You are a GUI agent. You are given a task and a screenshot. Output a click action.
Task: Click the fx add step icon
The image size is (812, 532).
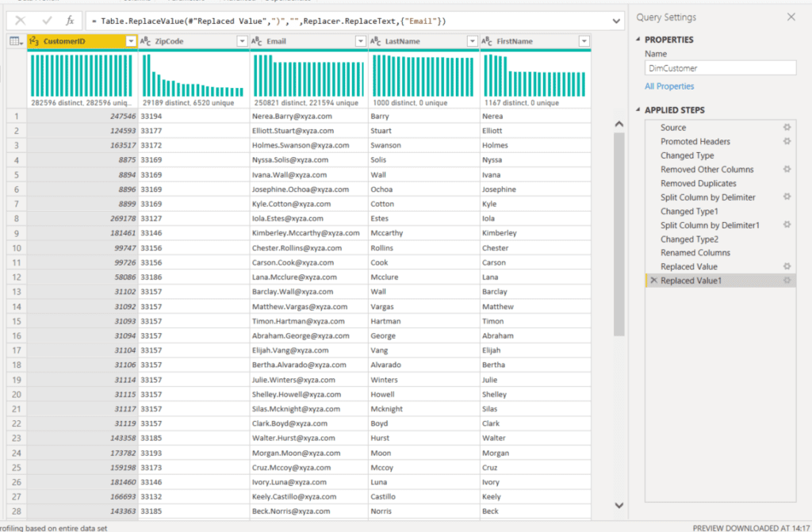tap(70, 21)
